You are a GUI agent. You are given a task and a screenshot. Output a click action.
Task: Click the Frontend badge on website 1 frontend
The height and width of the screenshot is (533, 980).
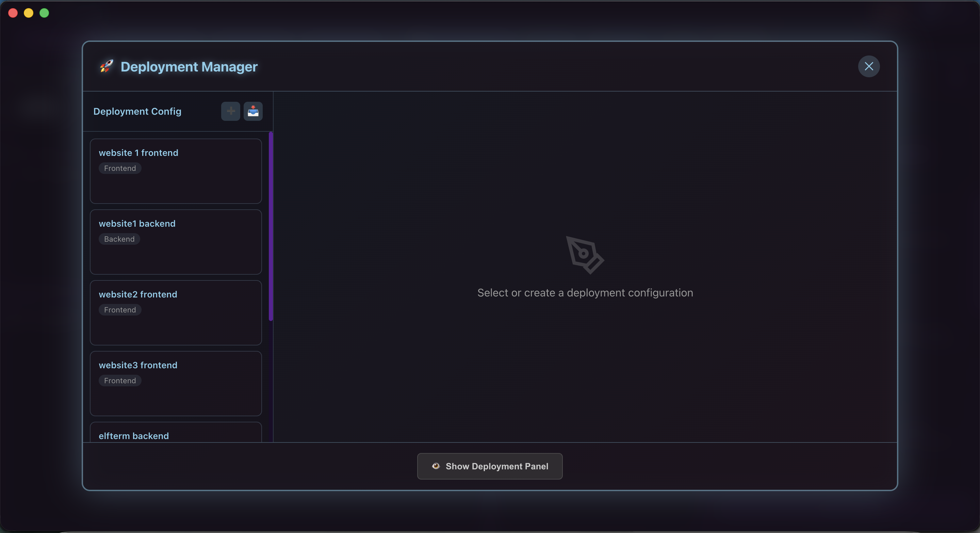(120, 168)
